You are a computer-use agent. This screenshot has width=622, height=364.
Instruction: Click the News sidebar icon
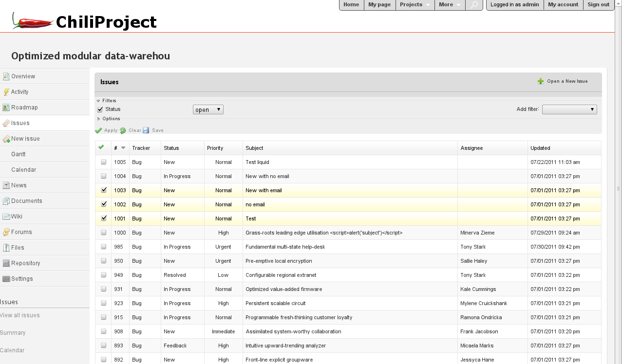click(6, 185)
